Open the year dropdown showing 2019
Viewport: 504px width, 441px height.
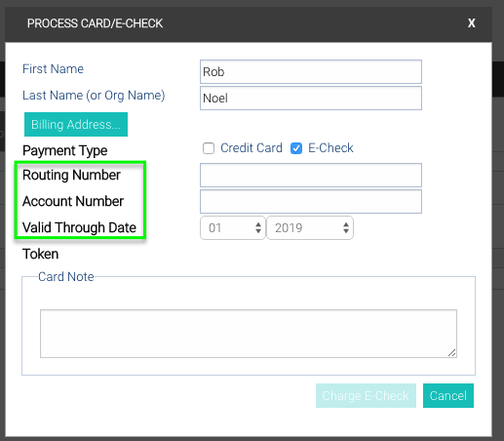310,228
